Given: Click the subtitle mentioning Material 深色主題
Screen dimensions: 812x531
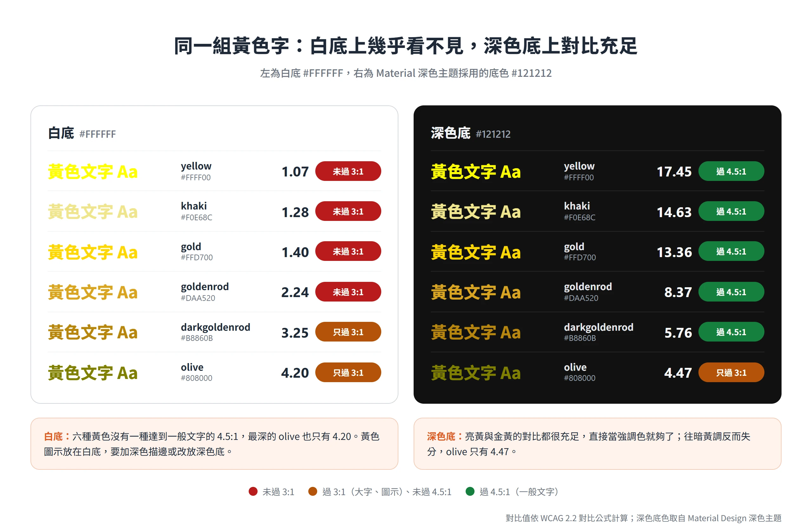Looking at the screenshot, I should [x=406, y=73].
